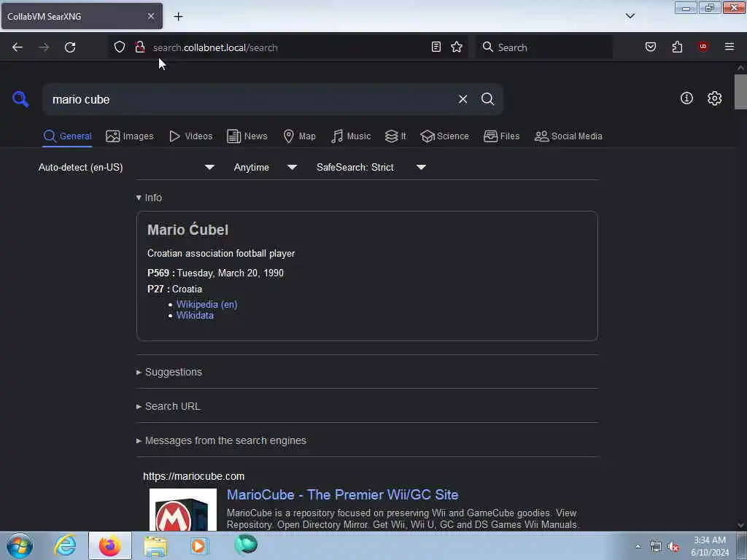The width and height of the screenshot is (747, 560).
Task: Open the Wikidata link
Action: click(x=195, y=315)
